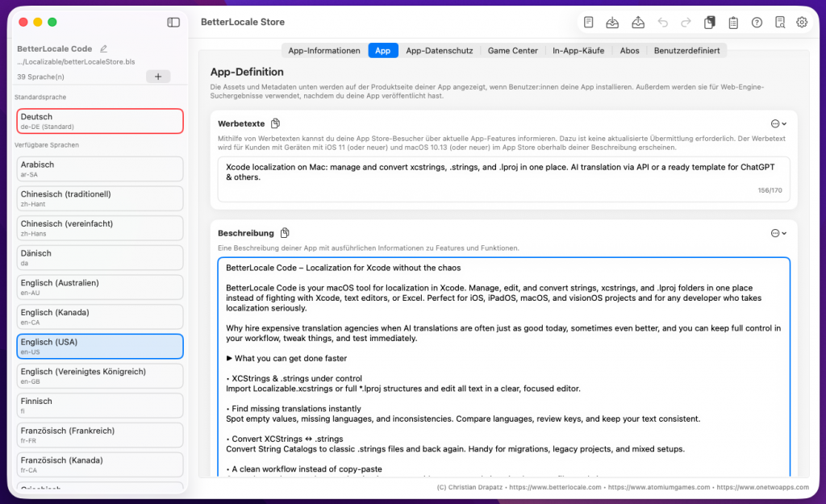
Task: Click the clipboard paste toolbar icon
Action: click(733, 23)
